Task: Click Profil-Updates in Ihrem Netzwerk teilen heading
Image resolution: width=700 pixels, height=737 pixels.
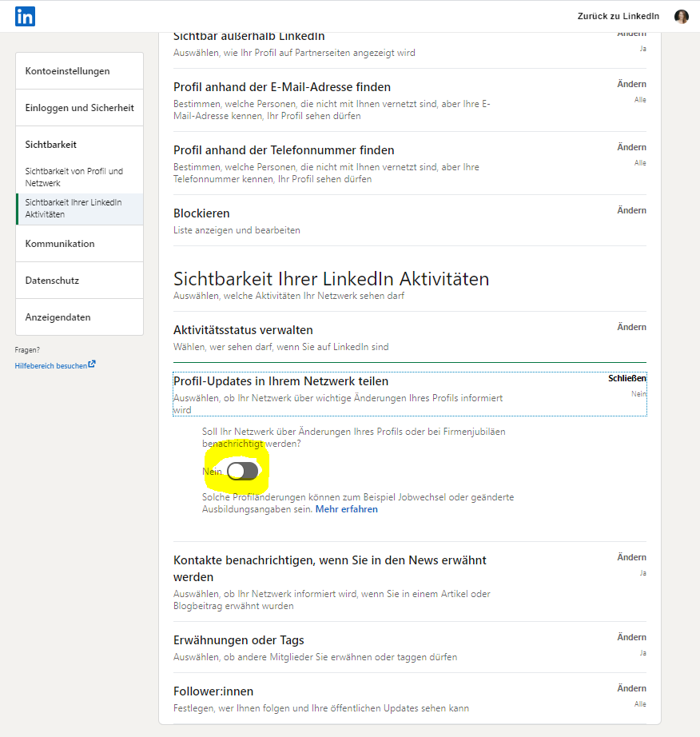Action: tap(281, 381)
